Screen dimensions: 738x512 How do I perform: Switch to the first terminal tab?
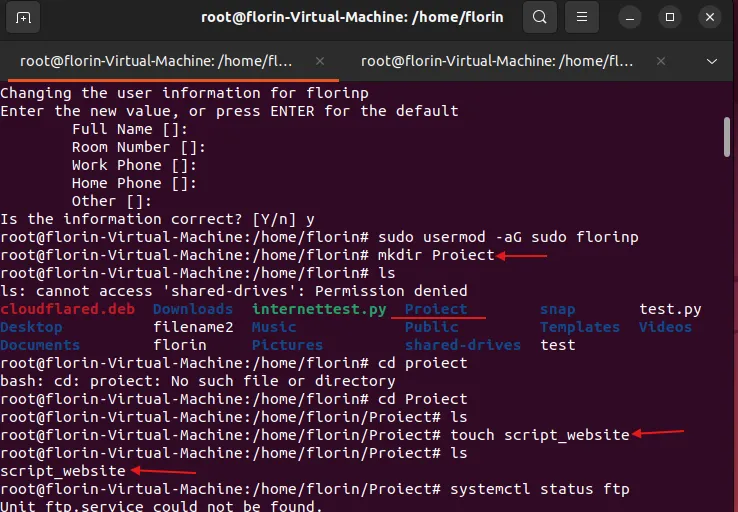tap(155, 61)
